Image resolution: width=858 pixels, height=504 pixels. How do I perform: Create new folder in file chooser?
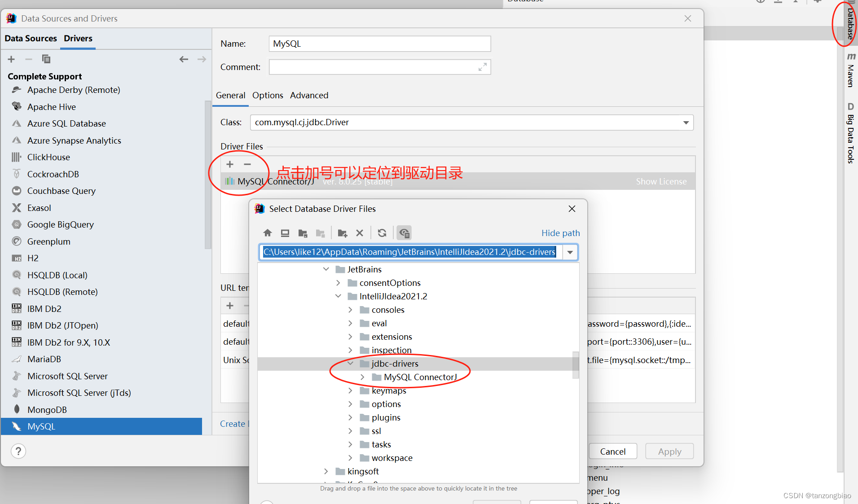click(x=343, y=233)
